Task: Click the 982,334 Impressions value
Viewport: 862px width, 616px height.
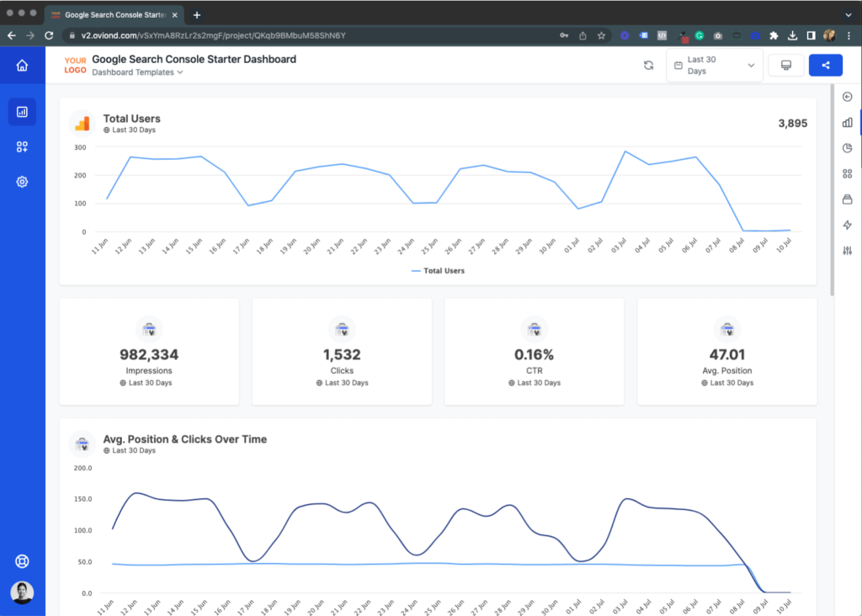Action: [149, 355]
